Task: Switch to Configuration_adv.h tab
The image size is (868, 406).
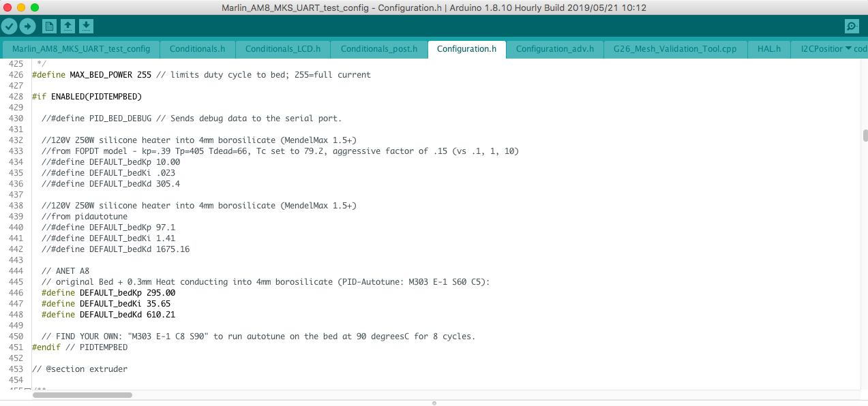Action: (555, 49)
